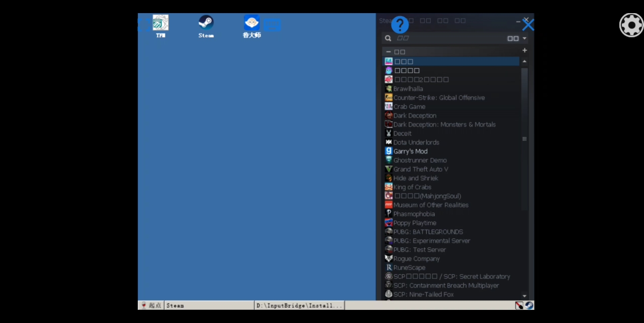644x323 pixels.
Task: Select PUBG: Test Server
Action: click(x=451, y=250)
